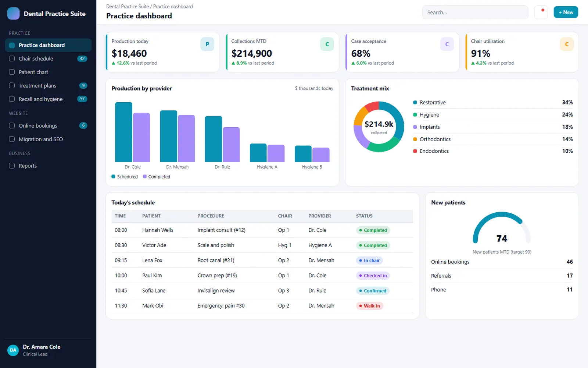The height and width of the screenshot is (368, 588).
Task: Open Practice dashboard in sidebar
Action: (48, 45)
